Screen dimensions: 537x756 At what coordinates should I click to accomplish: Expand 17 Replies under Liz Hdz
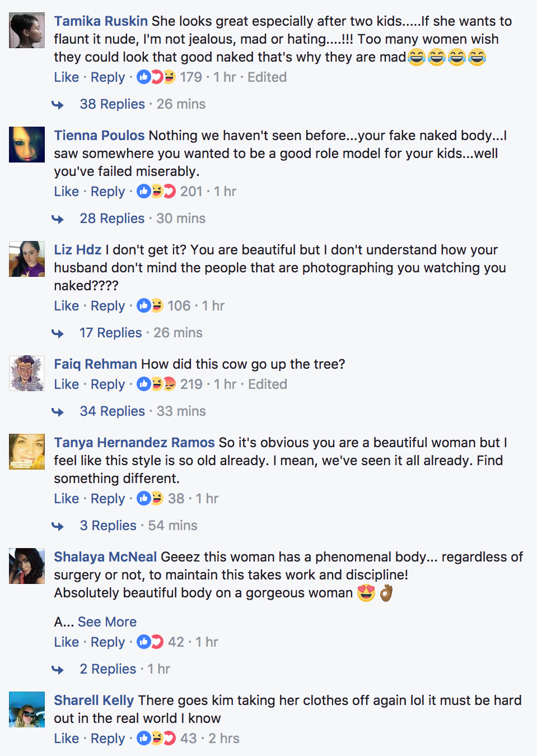click(110, 333)
